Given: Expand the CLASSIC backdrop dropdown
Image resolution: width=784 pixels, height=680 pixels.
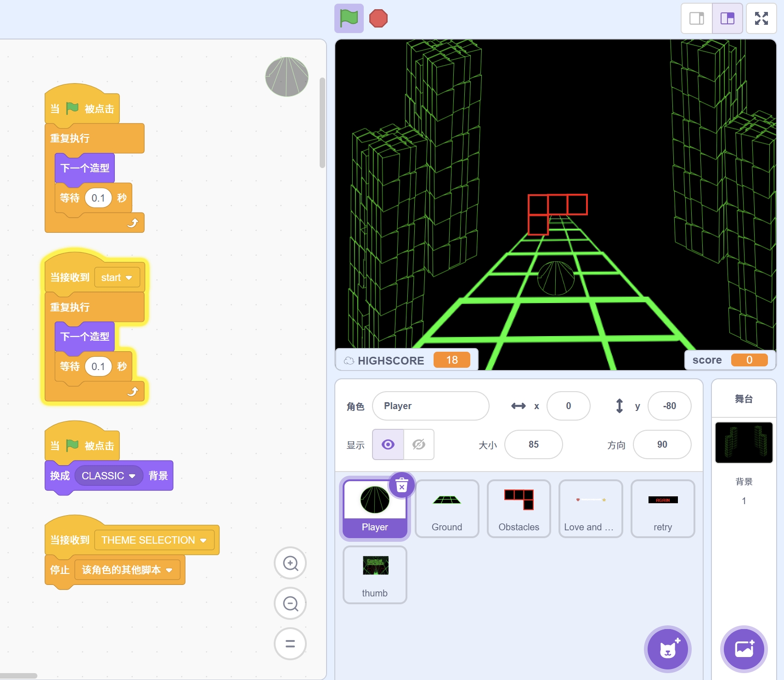Looking at the screenshot, I should coord(132,476).
